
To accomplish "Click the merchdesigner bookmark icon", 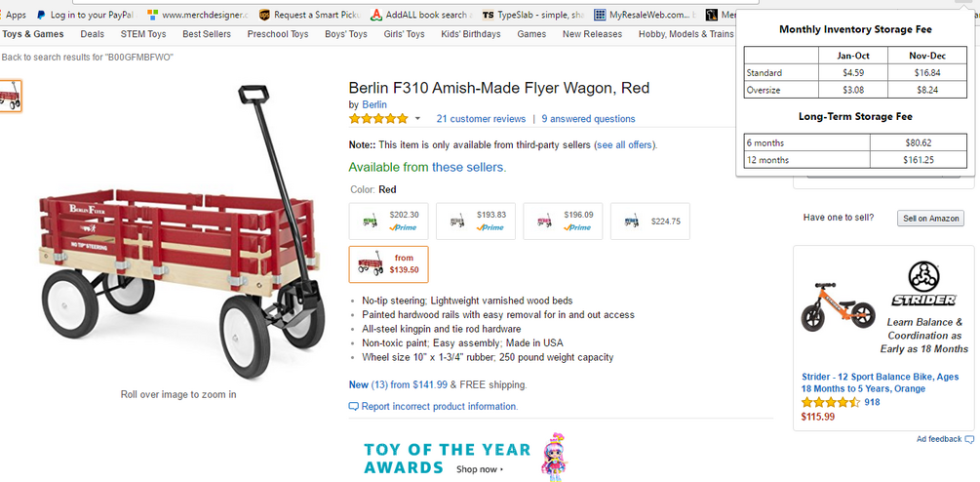I will (x=152, y=15).
